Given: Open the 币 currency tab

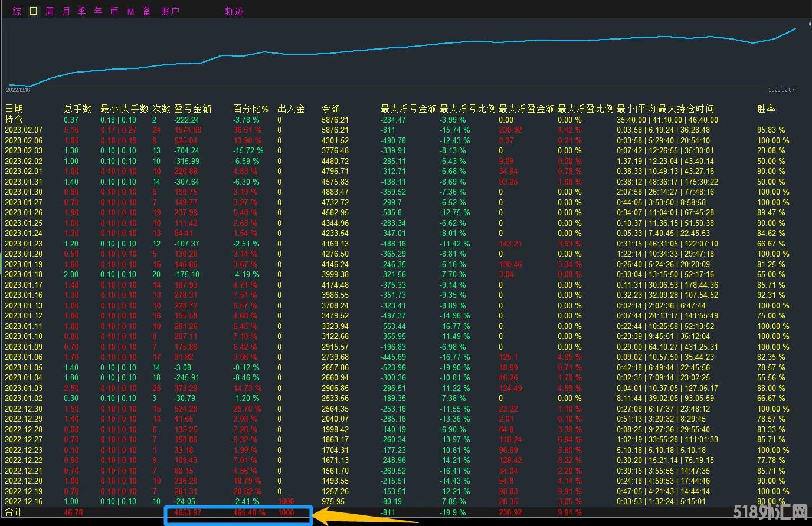Looking at the screenshot, I should [114, 11].
